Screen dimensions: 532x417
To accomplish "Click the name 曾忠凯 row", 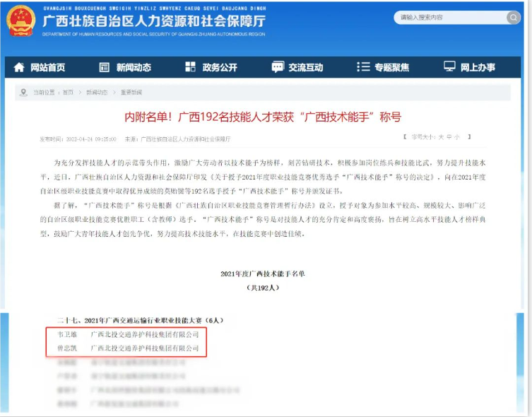I will (128, 348).
